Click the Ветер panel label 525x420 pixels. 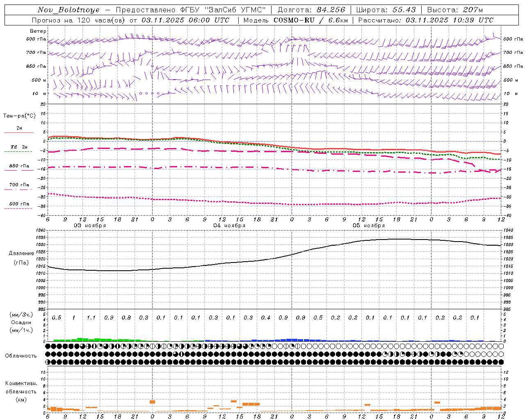coord(38,31)
